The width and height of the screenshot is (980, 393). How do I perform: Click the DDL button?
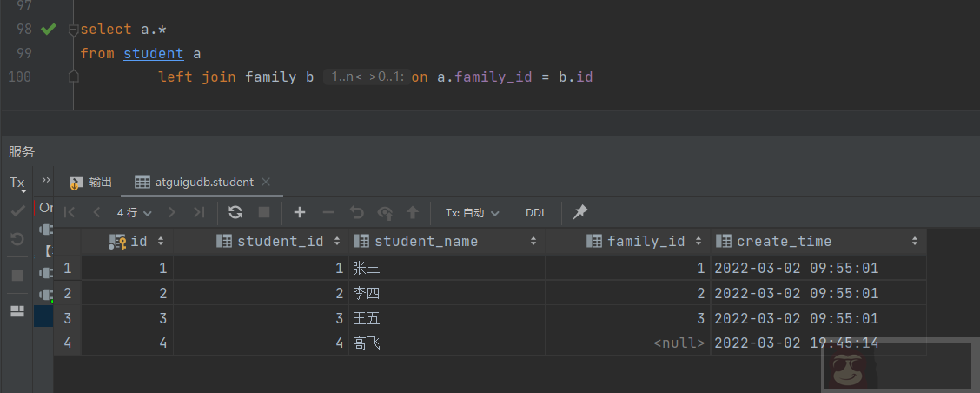point(536,213)
